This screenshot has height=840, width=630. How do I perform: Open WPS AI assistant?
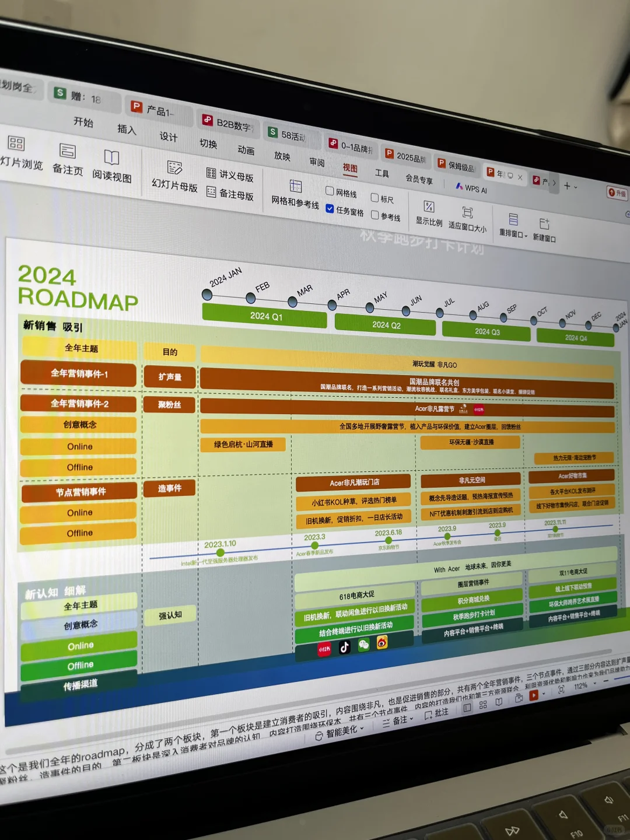pyautogui.click(x=472, y=188)
